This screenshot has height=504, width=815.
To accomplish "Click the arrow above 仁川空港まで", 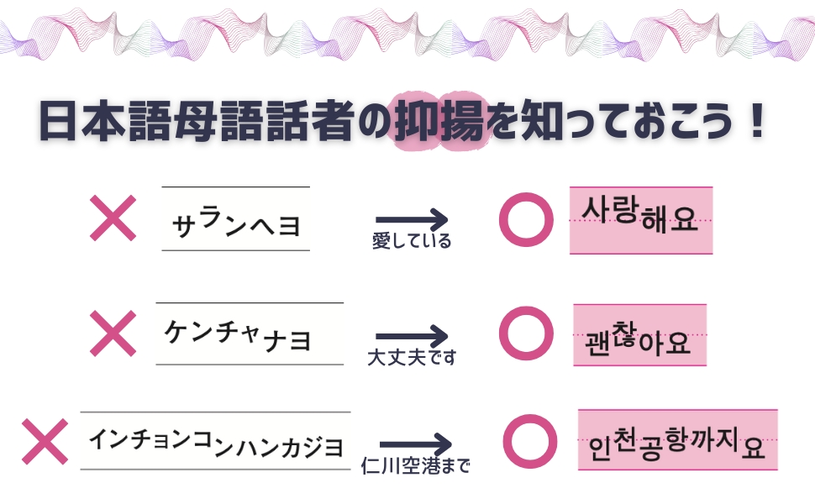I will (415, 444).
